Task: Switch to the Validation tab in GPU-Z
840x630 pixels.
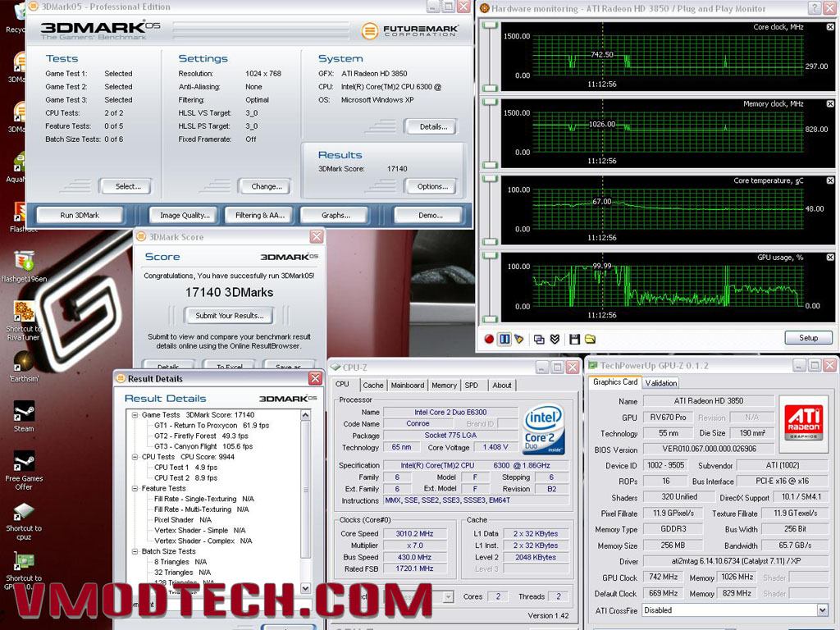Action: [660, 383]
